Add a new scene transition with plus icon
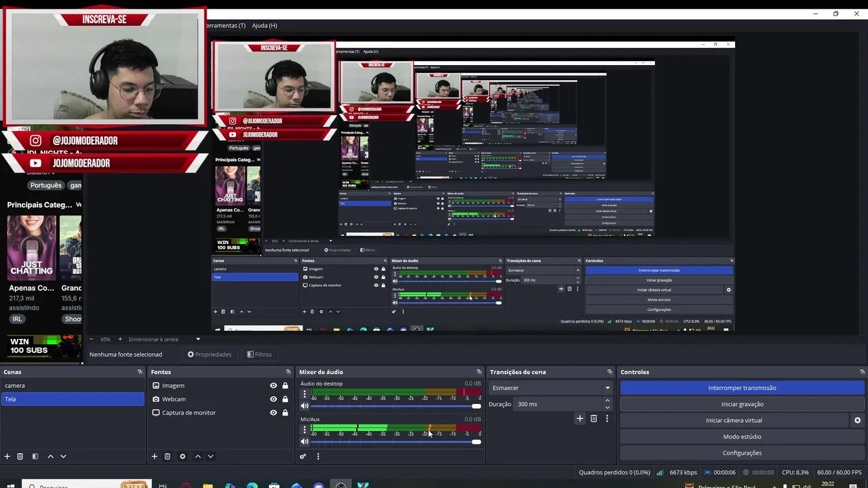 (580, 419)
